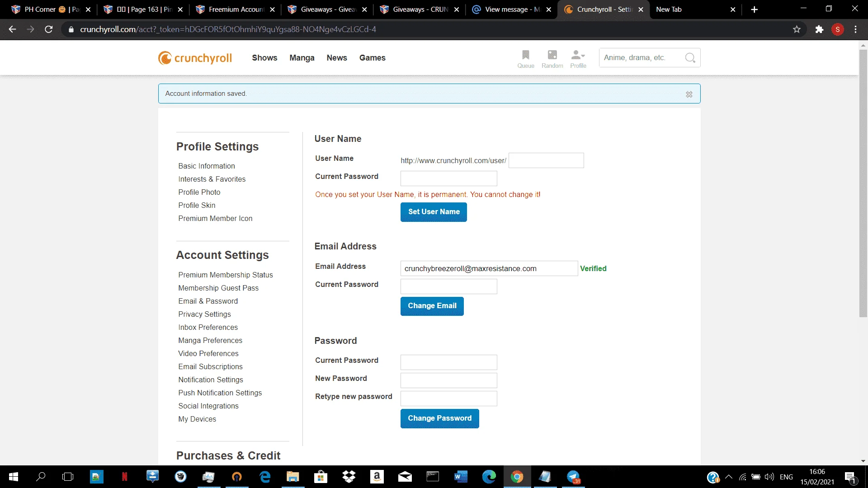Open the News menu

pyautogui.click(x=337, y=58)
